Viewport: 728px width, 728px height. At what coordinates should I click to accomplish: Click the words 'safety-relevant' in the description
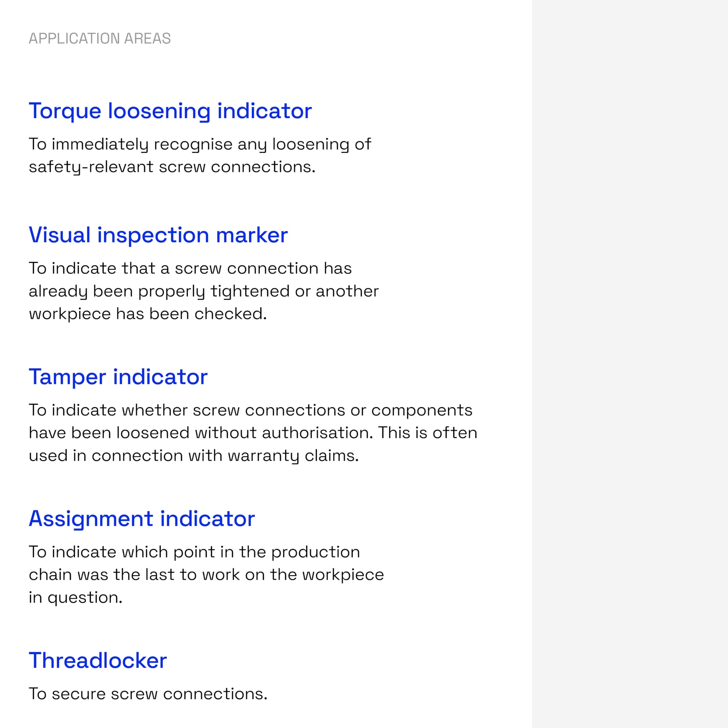[x=90, y=167]
